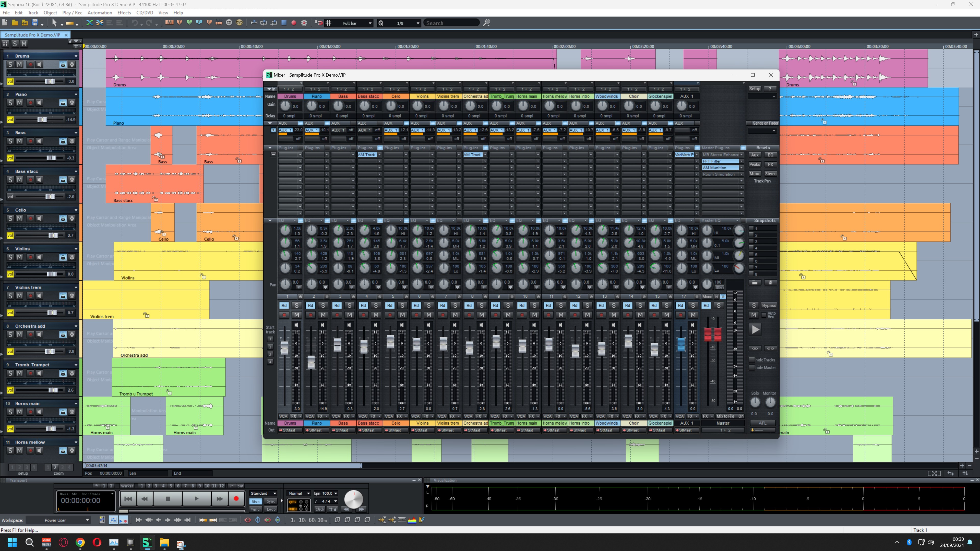Open the Standard mode dropdown in transport
This screenshot has height=551, width=980.
point(263,493)
